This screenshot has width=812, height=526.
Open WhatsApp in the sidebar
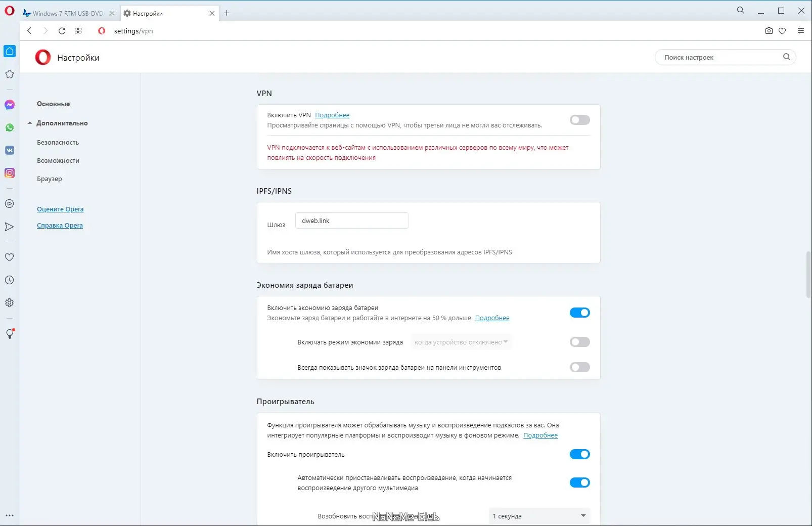tap(10, 127)
